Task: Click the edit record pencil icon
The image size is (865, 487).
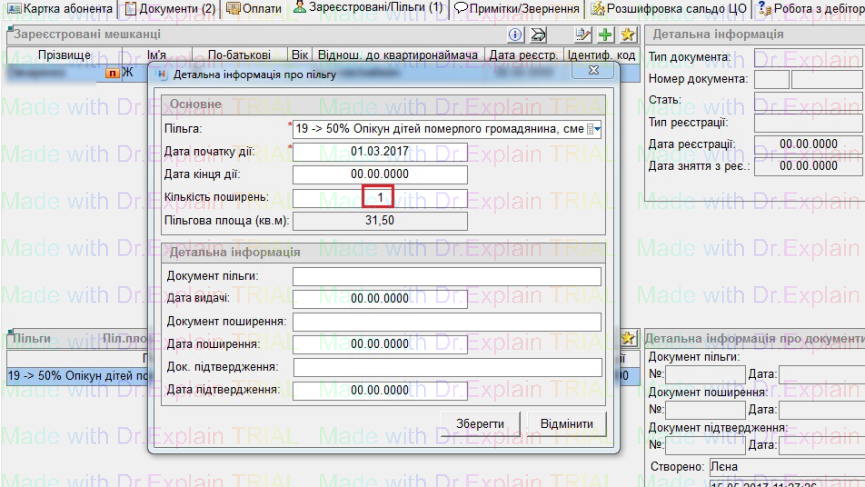Action: (585, 34)
